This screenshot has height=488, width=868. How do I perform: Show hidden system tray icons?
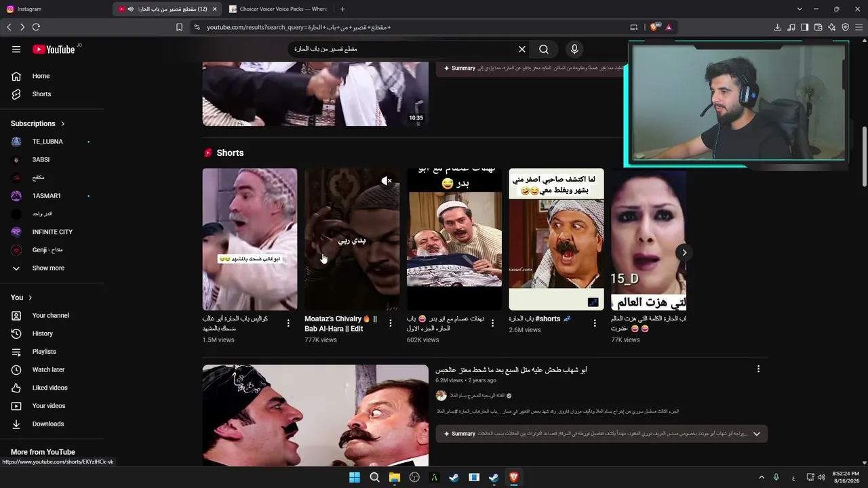[x=762, y=477]
